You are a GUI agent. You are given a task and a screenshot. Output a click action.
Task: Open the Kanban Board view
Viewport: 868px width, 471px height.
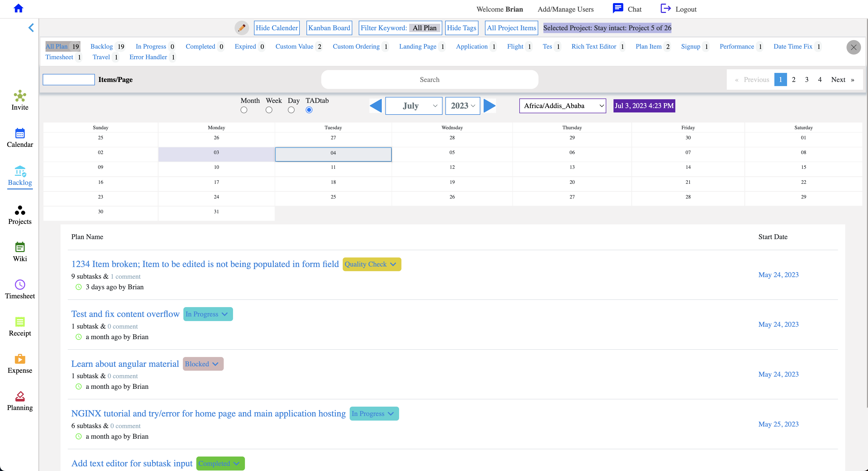[329, 28]
